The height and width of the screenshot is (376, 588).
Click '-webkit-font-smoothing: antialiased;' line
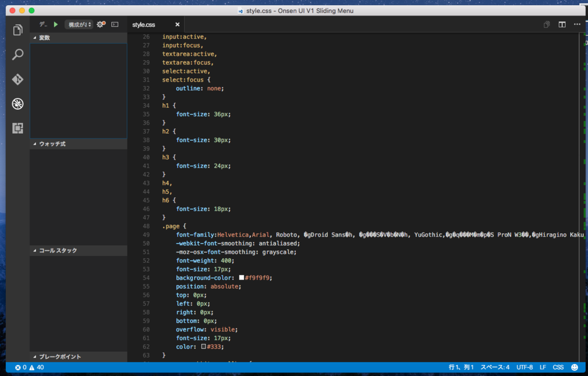click(238, 243)
